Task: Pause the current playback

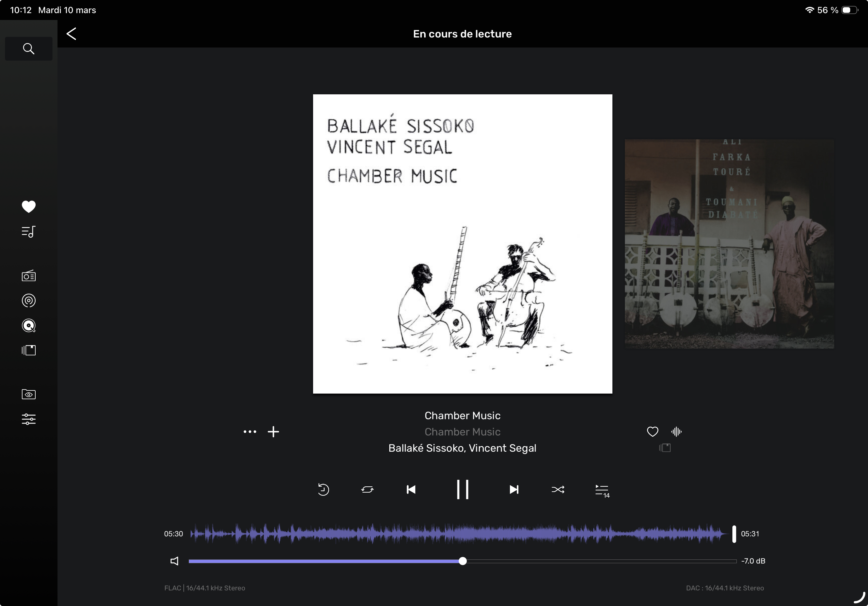Action: [462, 489]
